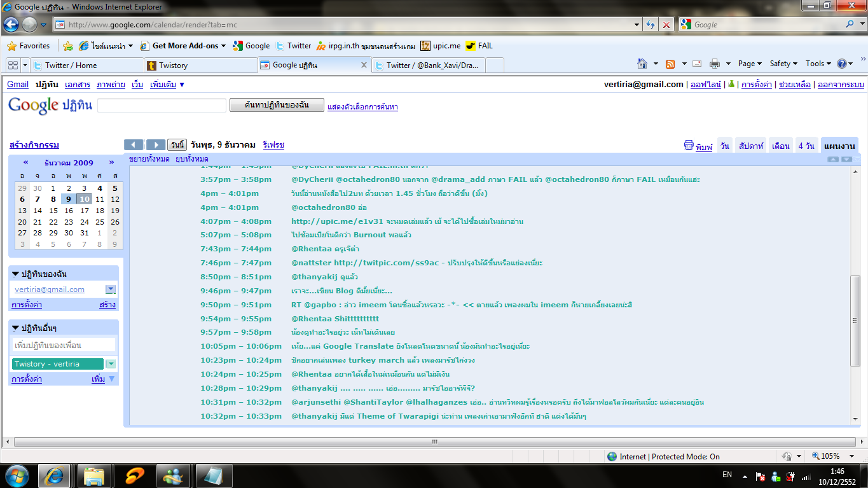Screen dimensions: 868x488
Task: Click the search magnifier icon in IE
Action: 850,24
